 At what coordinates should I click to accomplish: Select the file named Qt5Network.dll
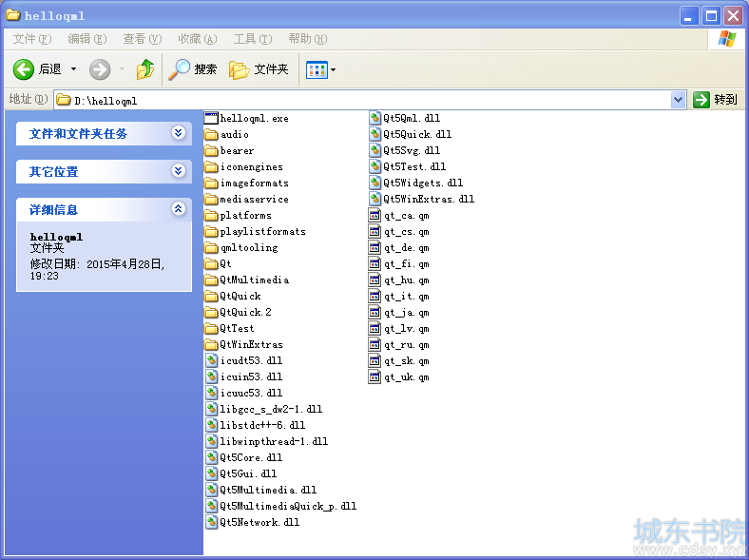click(252, 522)
